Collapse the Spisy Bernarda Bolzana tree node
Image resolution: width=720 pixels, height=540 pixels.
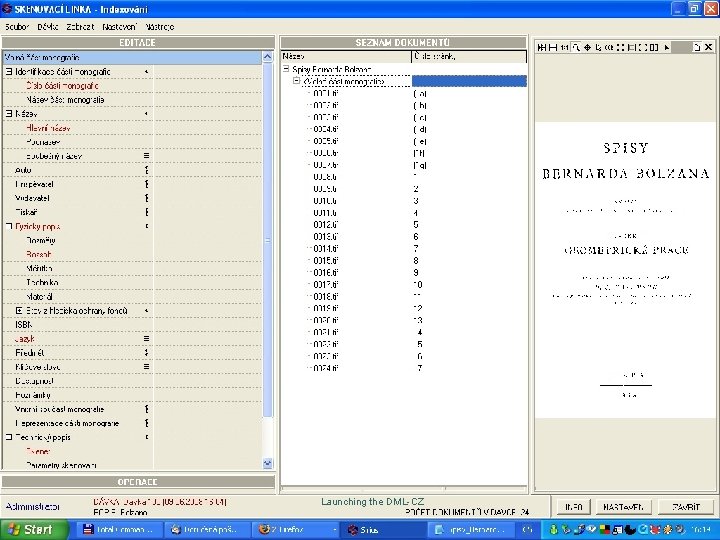[x=286, y=69]
